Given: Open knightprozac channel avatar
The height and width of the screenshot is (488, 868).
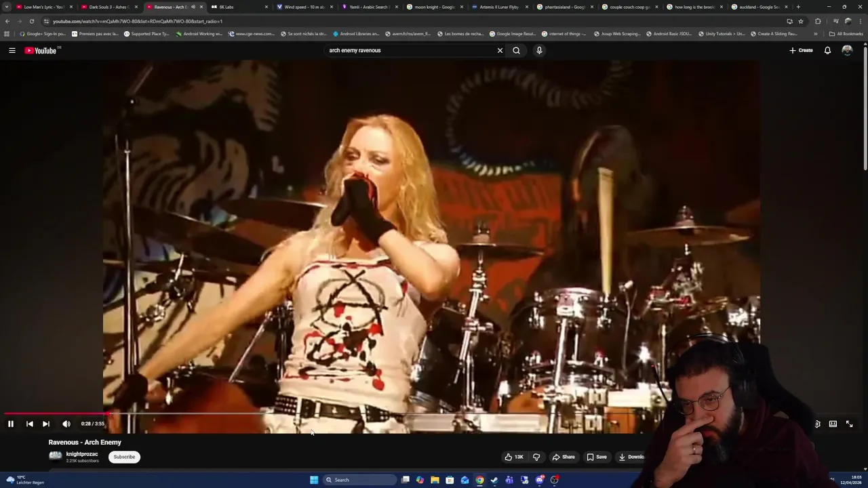Looking at the screenshot, I should [x=56, y=456].
